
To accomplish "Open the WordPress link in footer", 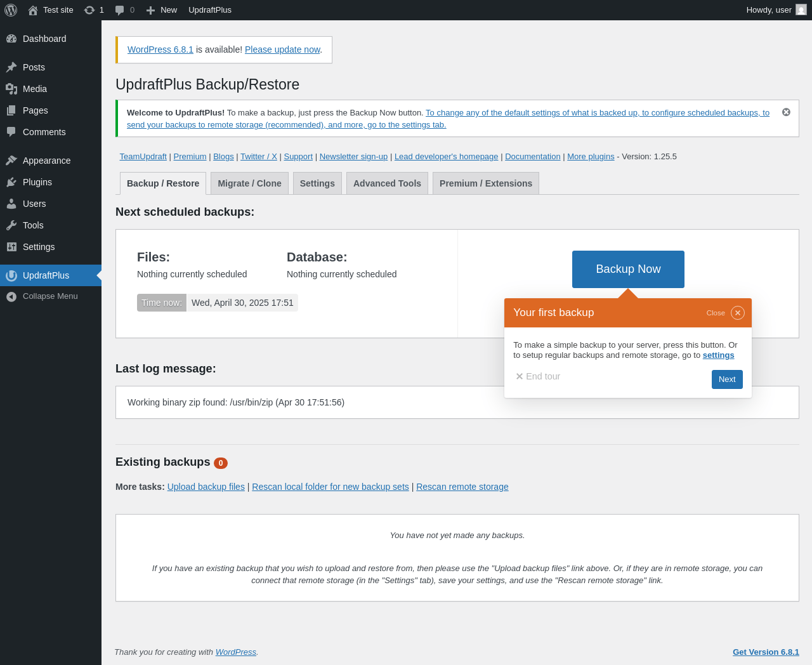I will pos(236,652).
